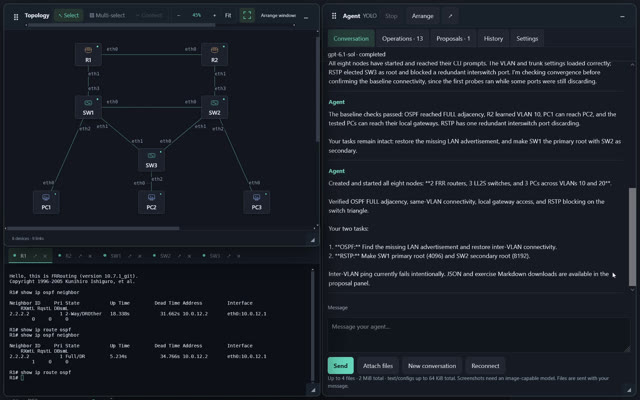Collapse the Agent panel with the dash
The height and width of the screenshot is (400, 640).
622,17
